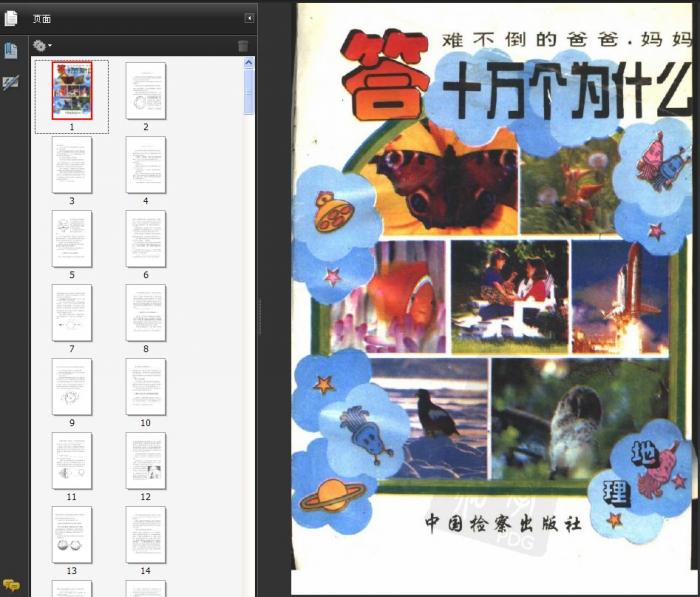The image size is (700, 597).
Task: Select the page 2 thumbnail
Action: coord(145,91)
